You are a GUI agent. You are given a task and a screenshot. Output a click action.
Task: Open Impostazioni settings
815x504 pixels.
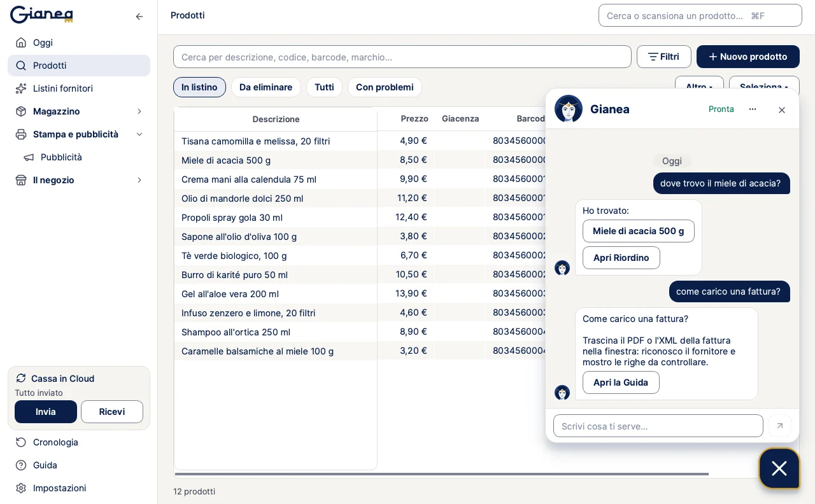pyautogui.click(x=79, y=488)
